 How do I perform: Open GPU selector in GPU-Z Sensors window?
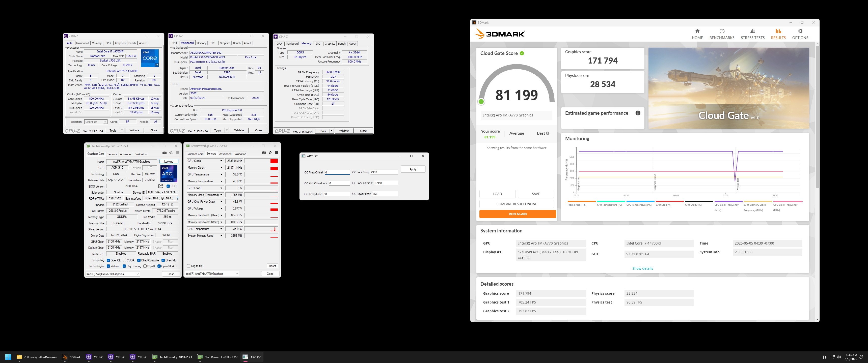pyautogui.click(x=212, y=274)
